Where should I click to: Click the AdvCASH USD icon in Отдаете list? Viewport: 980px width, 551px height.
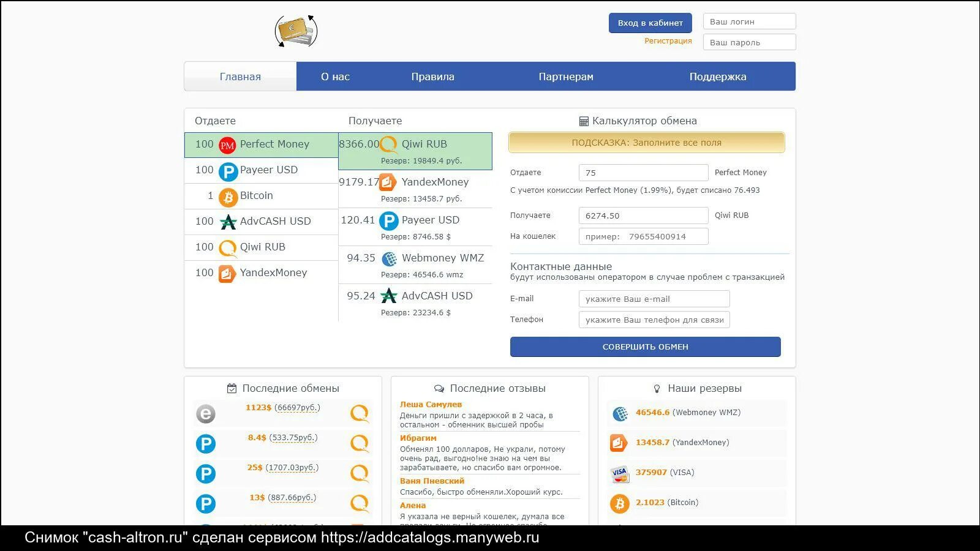228,222
